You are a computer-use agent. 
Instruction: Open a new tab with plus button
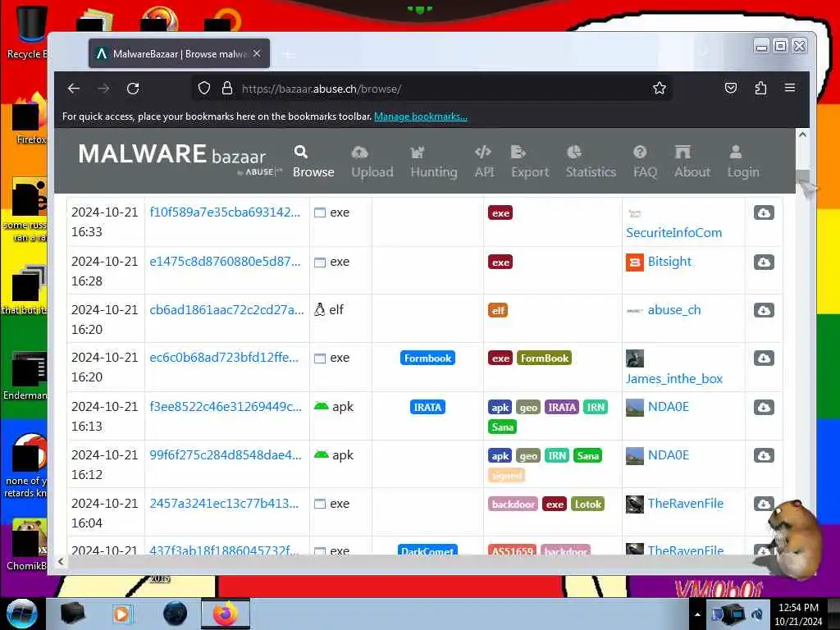click(x=289, y=55)
